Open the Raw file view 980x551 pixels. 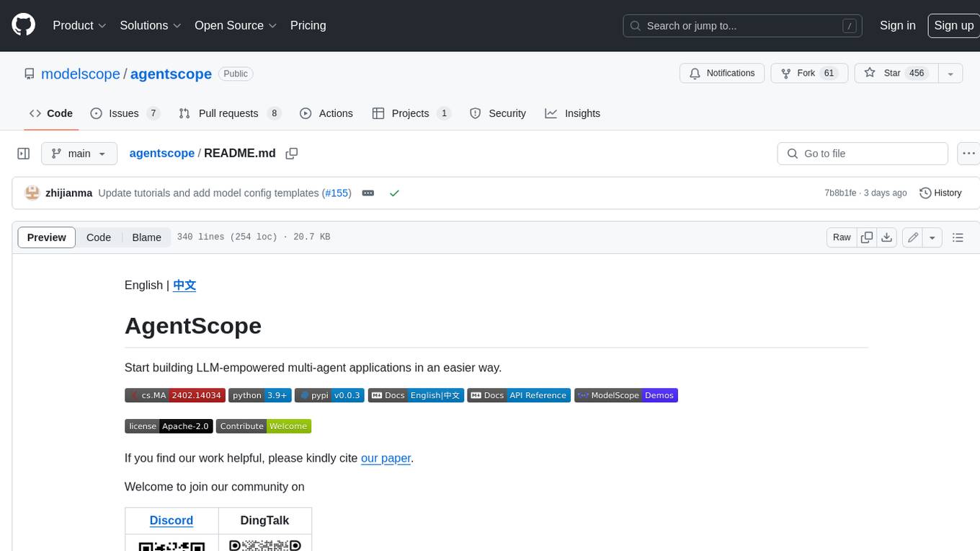(x=842, y=237)
